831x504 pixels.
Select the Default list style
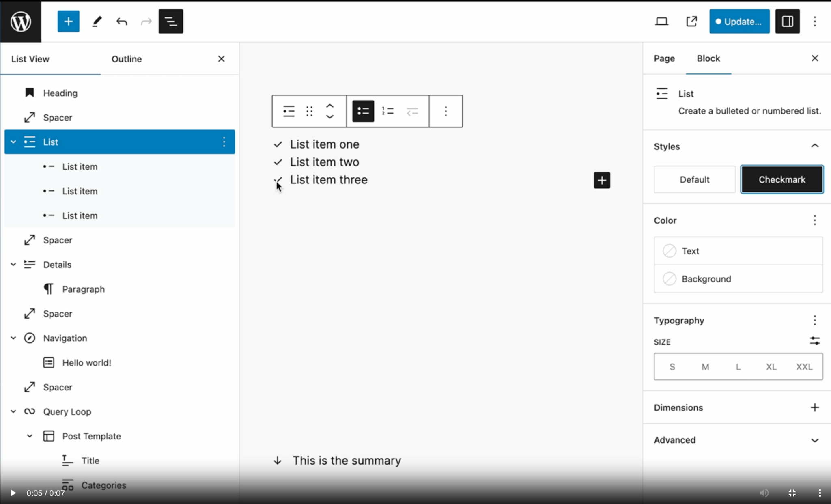point(694,179)
